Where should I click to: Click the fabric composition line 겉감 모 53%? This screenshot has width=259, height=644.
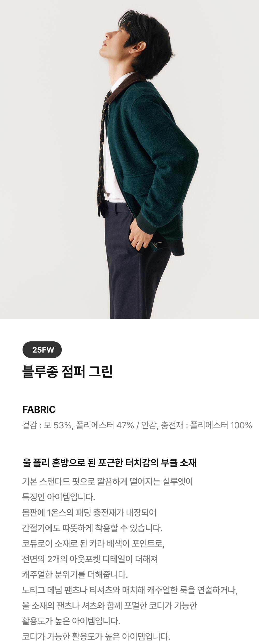(x=137, y=425)
